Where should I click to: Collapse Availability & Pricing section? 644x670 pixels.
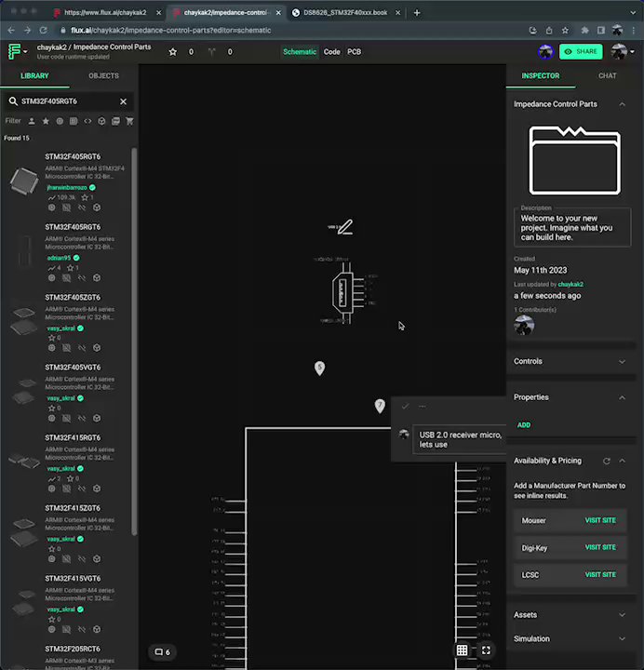click(x=622, y=461)
